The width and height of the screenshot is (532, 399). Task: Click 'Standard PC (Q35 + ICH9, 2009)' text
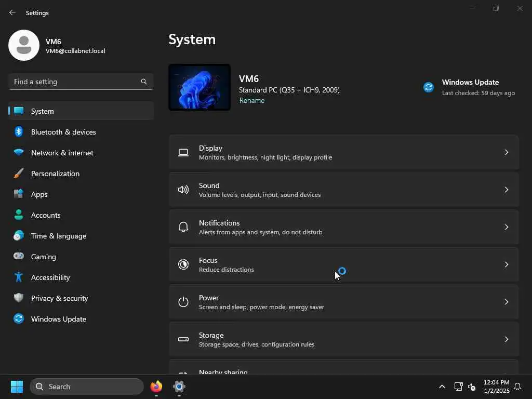point(289,90)
